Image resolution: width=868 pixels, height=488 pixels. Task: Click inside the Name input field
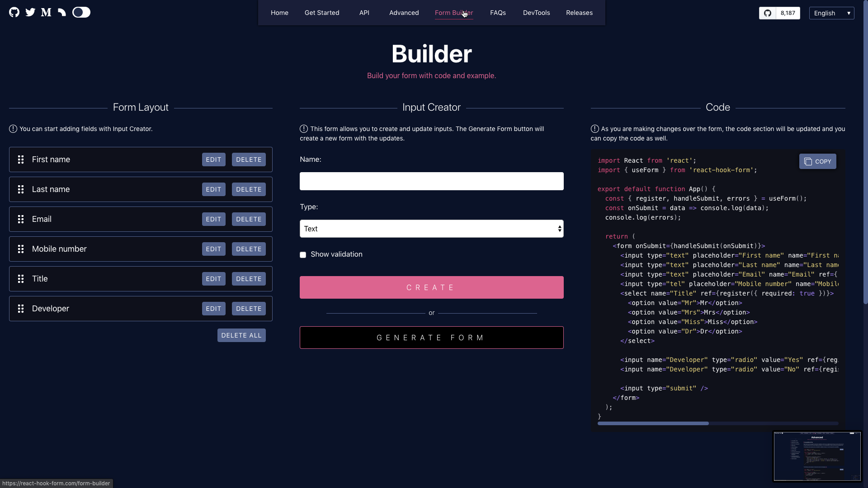431,181
